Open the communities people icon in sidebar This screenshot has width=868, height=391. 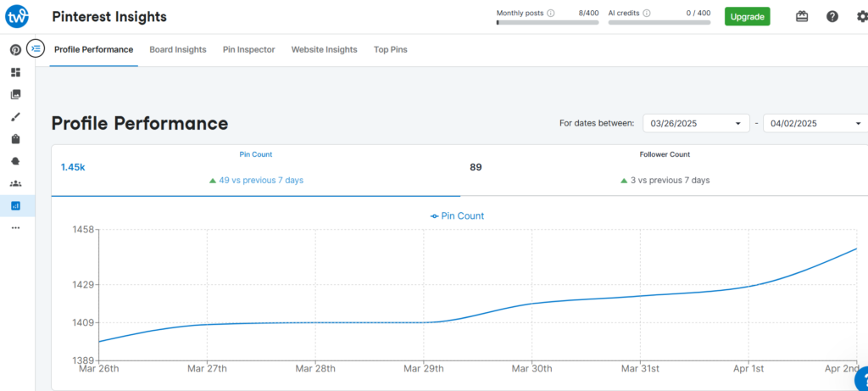tap(15, 183)
